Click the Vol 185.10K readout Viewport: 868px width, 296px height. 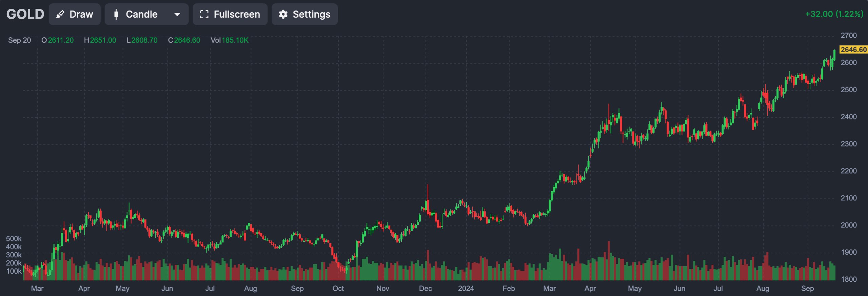pyautogui.click(x=230, y=40)
